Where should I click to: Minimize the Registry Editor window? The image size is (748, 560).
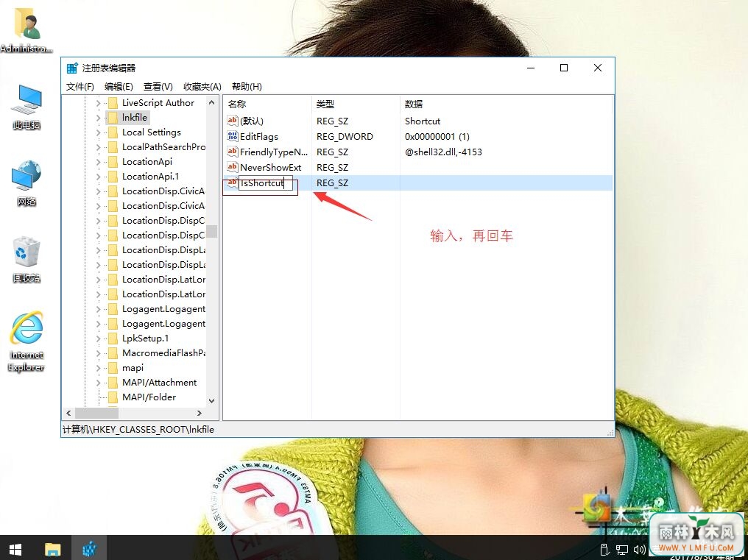531,68
